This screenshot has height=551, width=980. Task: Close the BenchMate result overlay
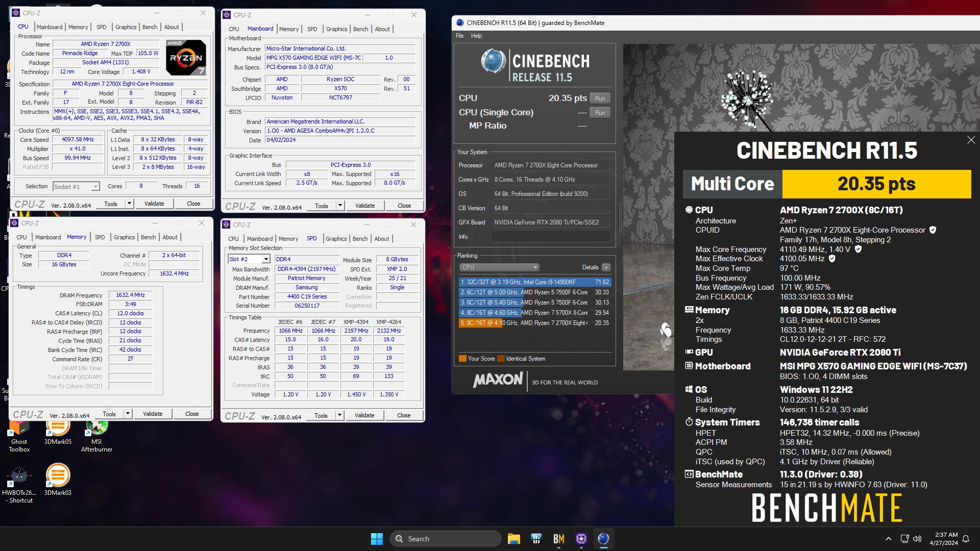(971, 140)
